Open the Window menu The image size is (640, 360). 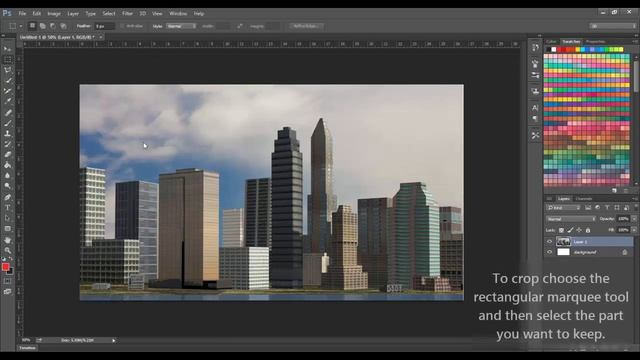178,13
